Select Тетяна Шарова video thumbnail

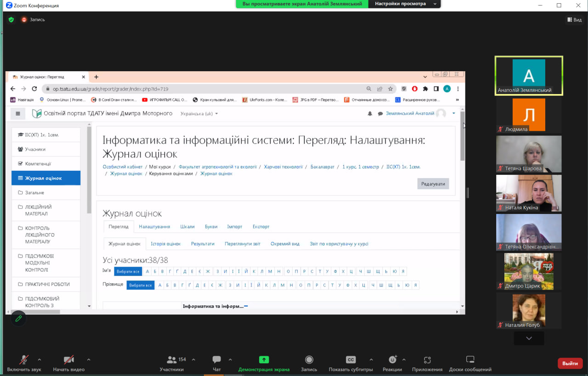point(529,154)
